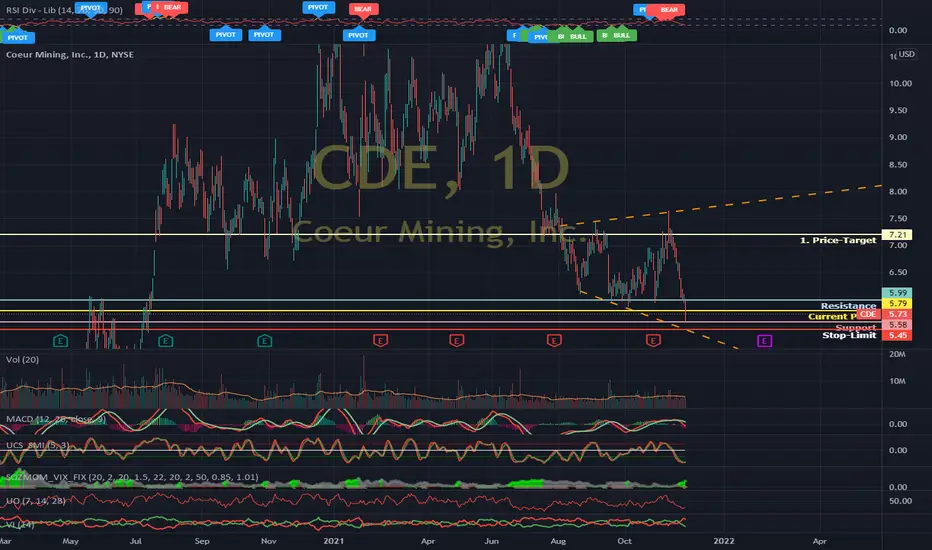This screenshot has width=932, height=550.
Task: Select the 'UO (7, 14, 28)' indicator legend
Action: [x=36, y=501]
